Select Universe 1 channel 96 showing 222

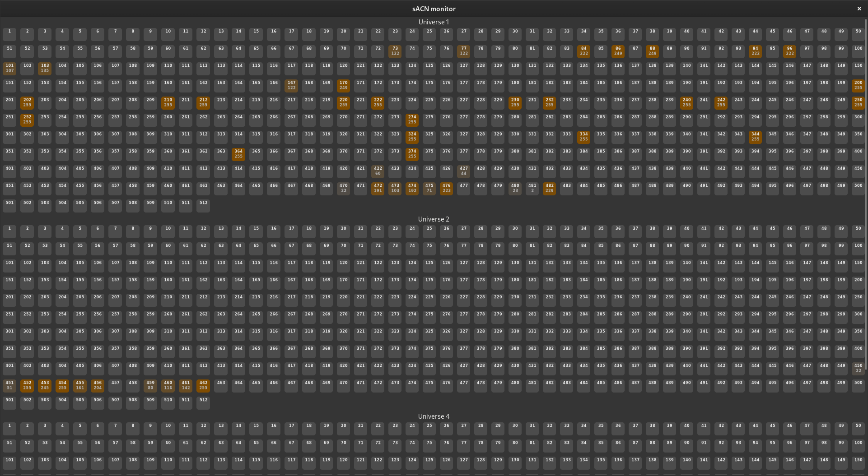[x=790, y=51]
